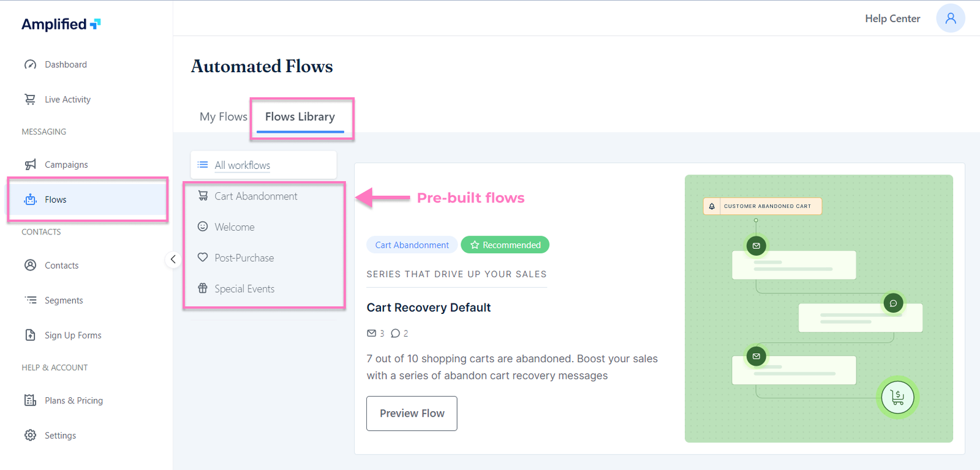
Task: Click the Preview Flow button
Action: pos(412,414)
